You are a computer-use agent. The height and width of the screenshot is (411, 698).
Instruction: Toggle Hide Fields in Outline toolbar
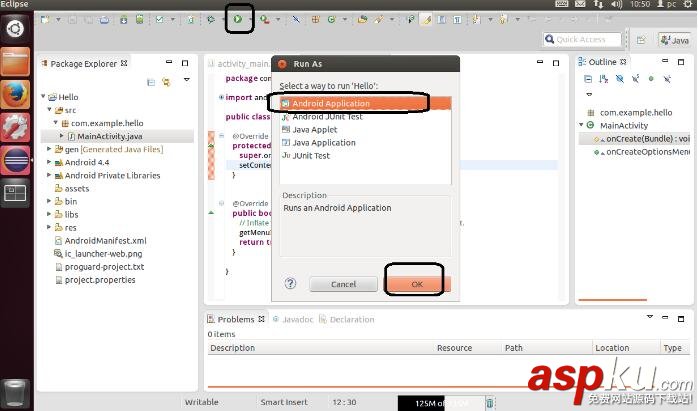pos(619,79)
